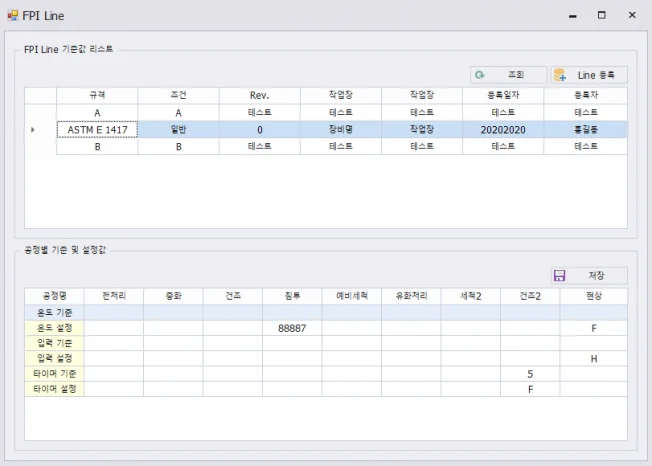
Task: Maximize the FPI Line window
Action: pyautogui.click(x=601, y=16)
